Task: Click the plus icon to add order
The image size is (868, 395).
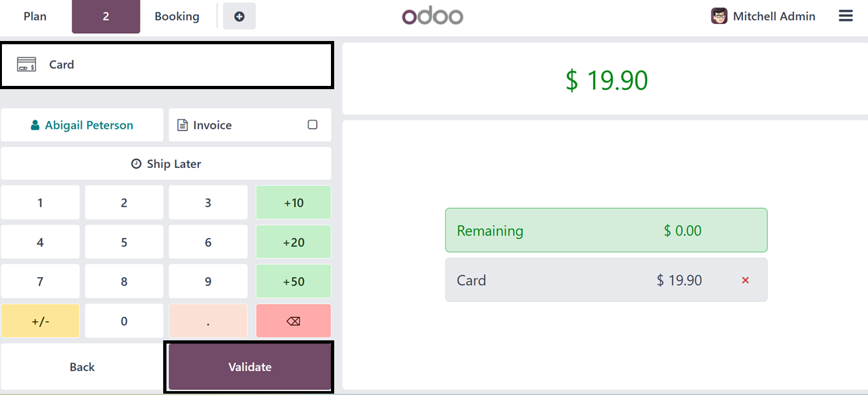Action: coord(239,16)
